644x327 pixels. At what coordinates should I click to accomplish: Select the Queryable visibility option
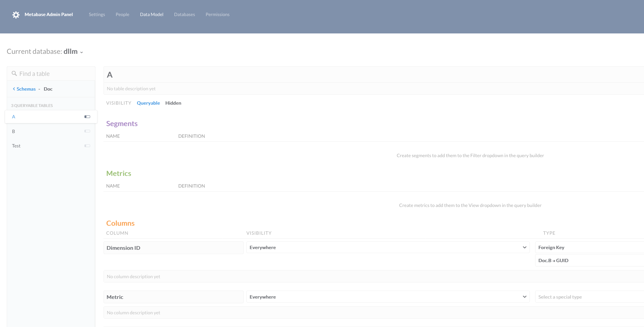pyautogui.click(x=148, y=103)
